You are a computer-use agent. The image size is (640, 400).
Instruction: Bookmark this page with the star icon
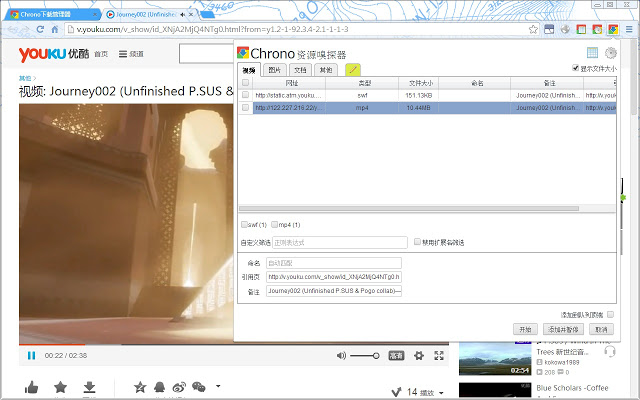click(x=533, y=29)
